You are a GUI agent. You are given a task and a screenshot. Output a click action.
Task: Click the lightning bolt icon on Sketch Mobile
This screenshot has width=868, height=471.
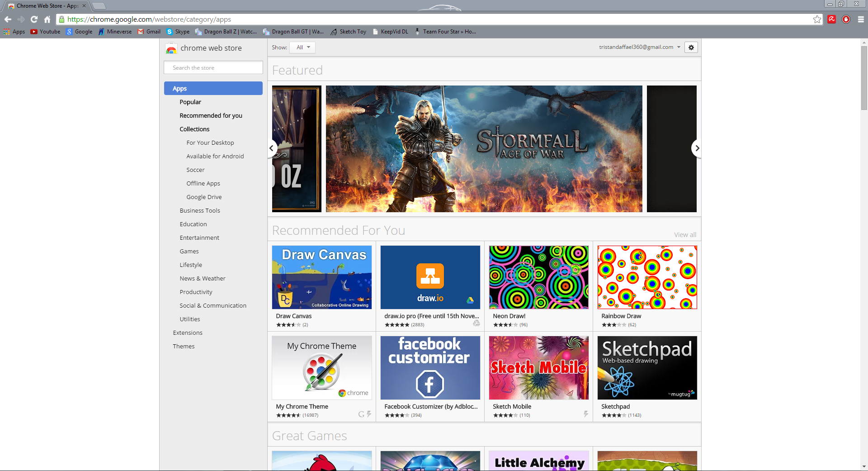point(585,414)
